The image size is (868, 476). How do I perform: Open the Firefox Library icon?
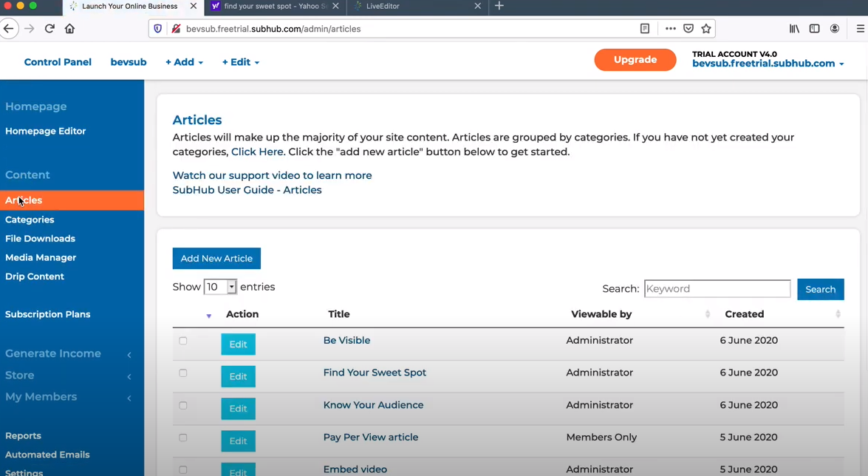coord(794,28)
